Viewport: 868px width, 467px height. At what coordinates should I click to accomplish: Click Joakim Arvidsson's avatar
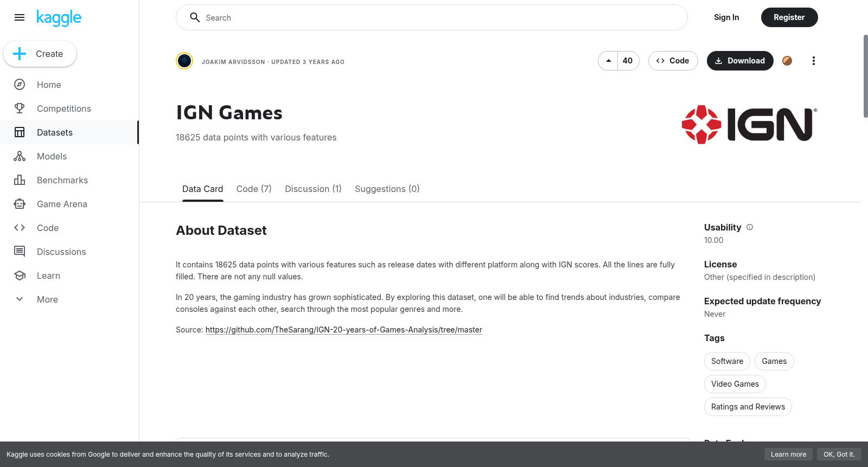[184, 61]
